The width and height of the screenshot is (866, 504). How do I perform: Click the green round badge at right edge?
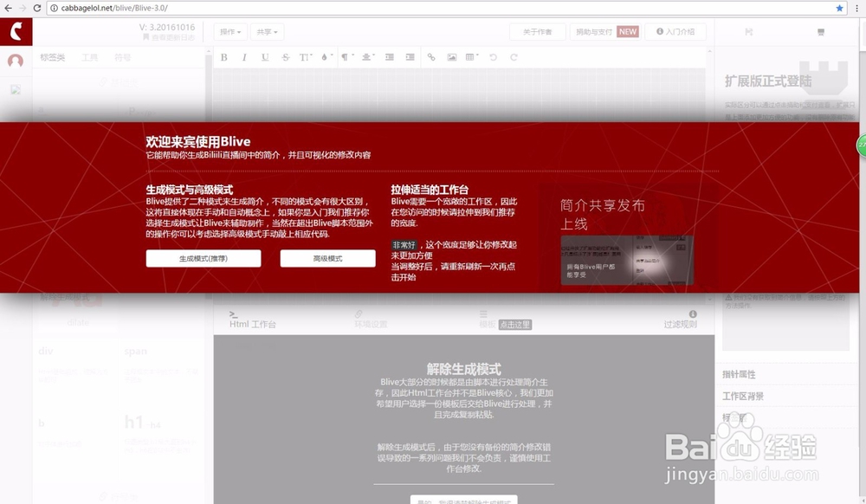862,145
